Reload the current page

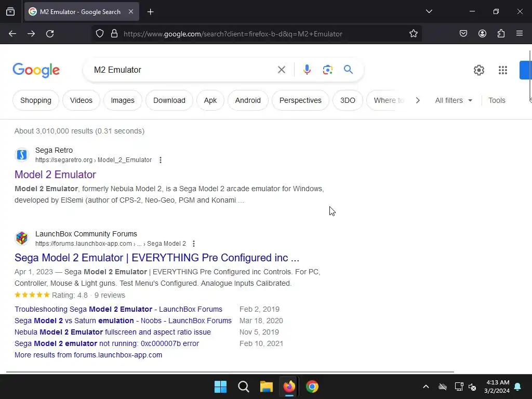coord(50,34)
